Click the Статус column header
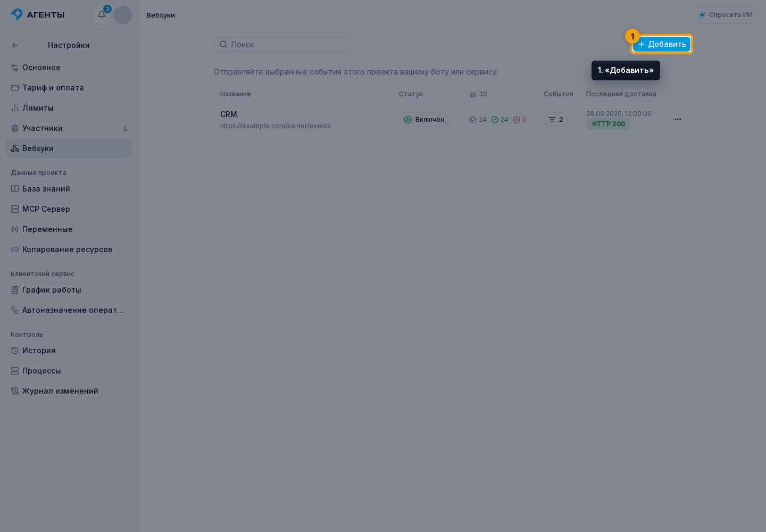This screenshot has width=766, height=532. (411, 94)
